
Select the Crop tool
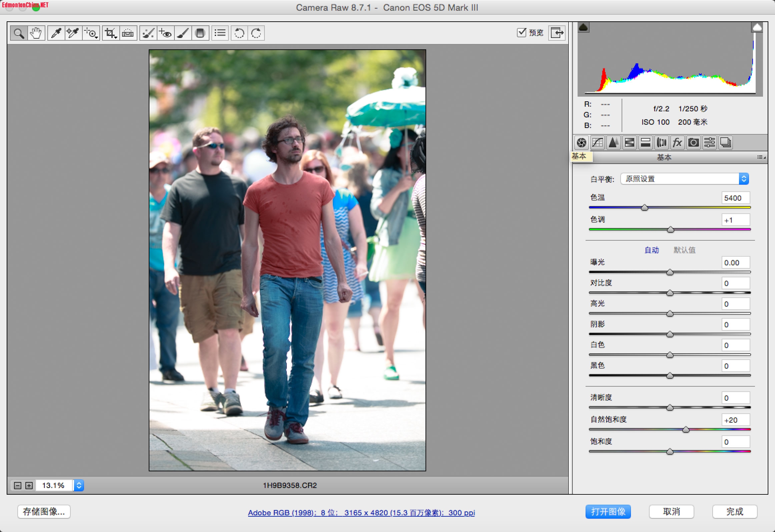pos(110,33)
